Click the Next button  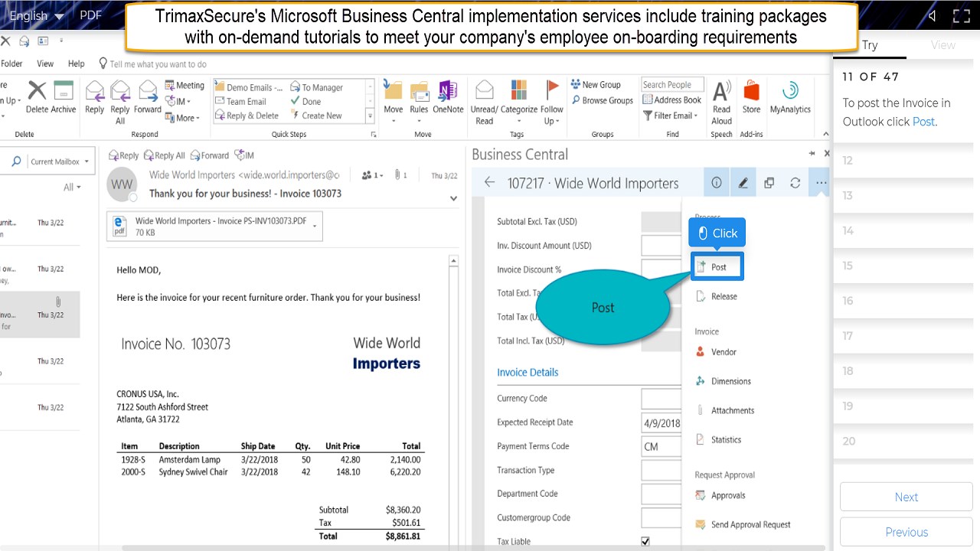tap(906, 497)
